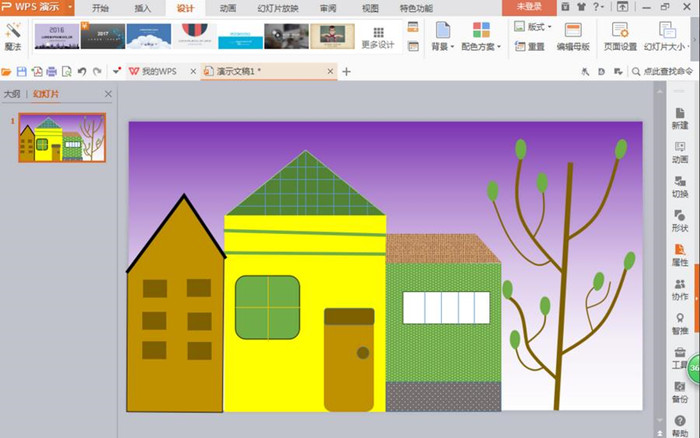Select the 2016 purple design template thumbnail
Viewport: 700px width, 438px height.
[x=57, y=36]
